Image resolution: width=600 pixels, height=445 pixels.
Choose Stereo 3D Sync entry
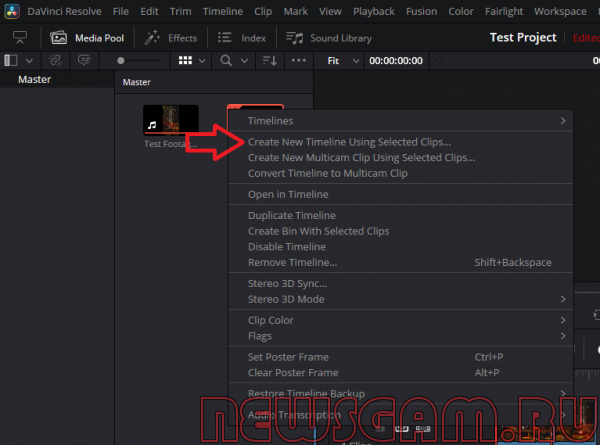(x=401, y=284)
